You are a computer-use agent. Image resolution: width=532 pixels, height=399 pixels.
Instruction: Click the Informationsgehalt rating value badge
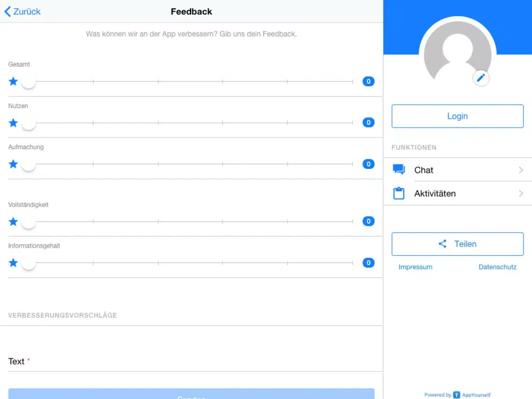point(369,263)
